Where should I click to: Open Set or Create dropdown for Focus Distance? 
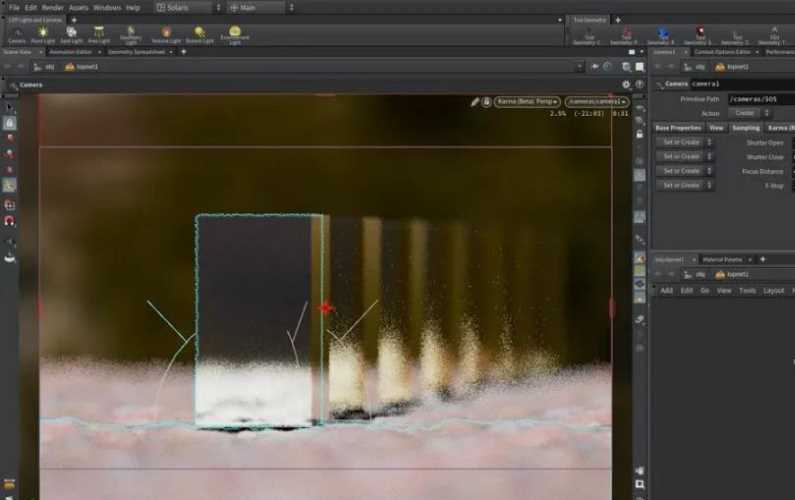684,171
